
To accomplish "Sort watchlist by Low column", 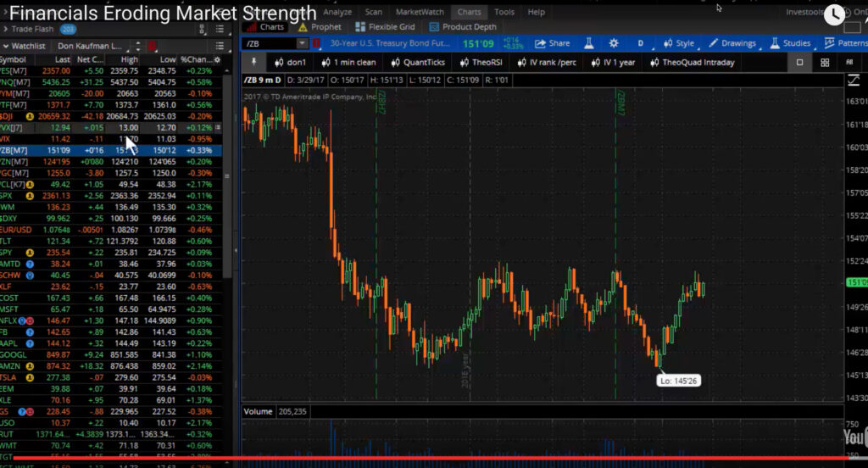I will point(168,59).
